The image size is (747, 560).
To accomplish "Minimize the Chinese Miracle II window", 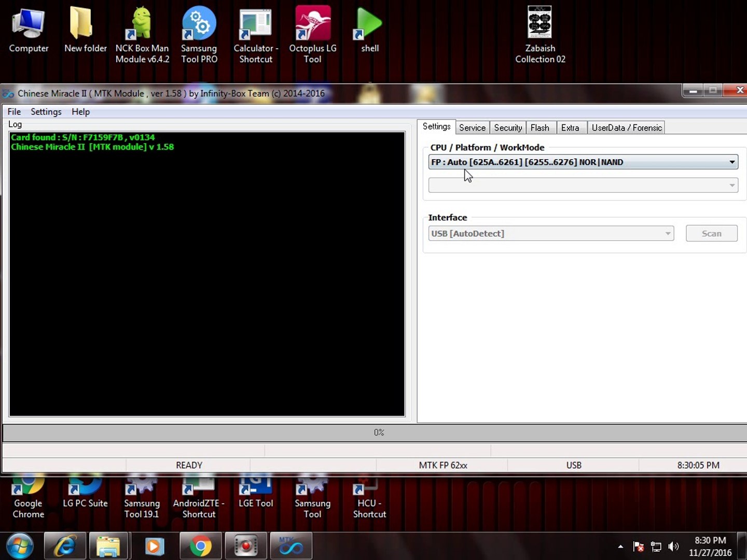I will click(x=693, y=91).
